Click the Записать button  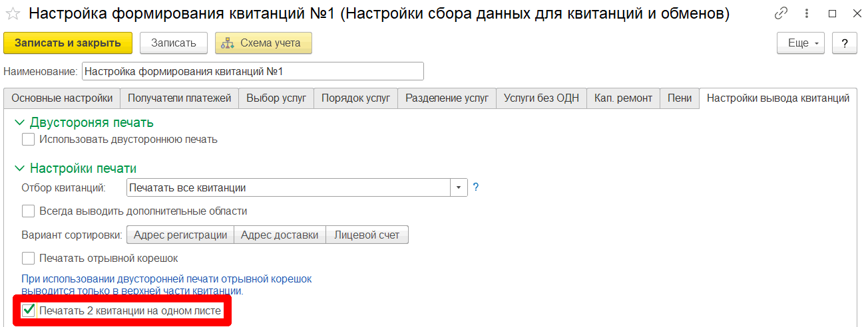click(173, 43)
